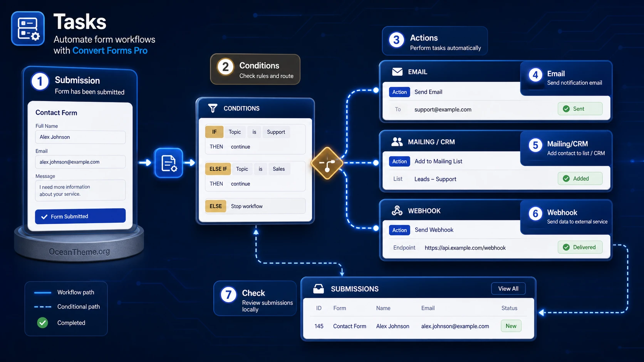The width and height of the screenshot is (644, 362).
Task: Click the 'is' operator in ELSE IF row
Action: 260,169
